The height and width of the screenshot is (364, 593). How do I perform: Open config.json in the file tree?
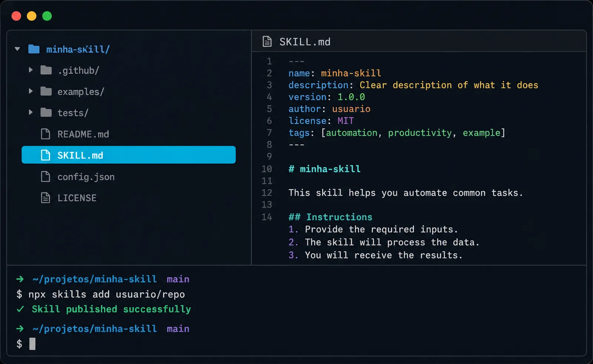tap(86, 177)
